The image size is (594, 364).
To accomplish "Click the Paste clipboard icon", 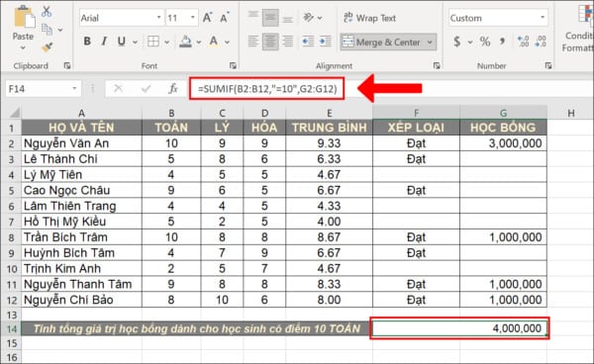I will pyautogui.click(x=24, y=17).
